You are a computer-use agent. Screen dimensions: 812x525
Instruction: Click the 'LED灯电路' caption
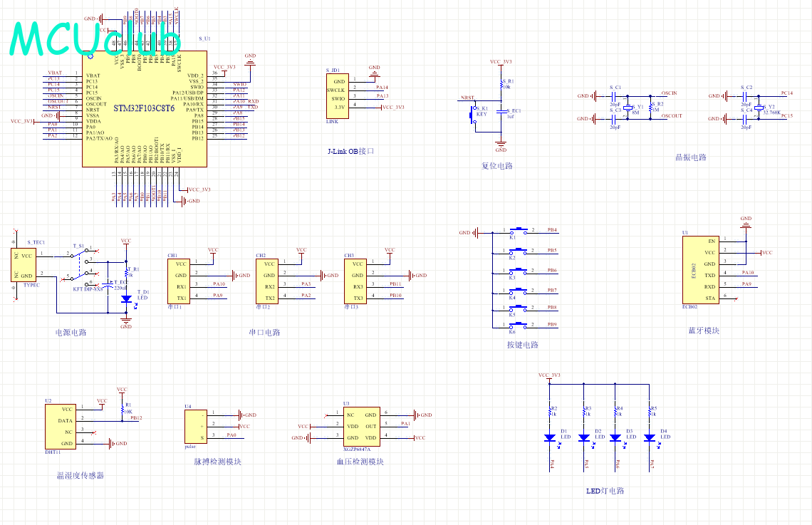click(x=605, y=491)
